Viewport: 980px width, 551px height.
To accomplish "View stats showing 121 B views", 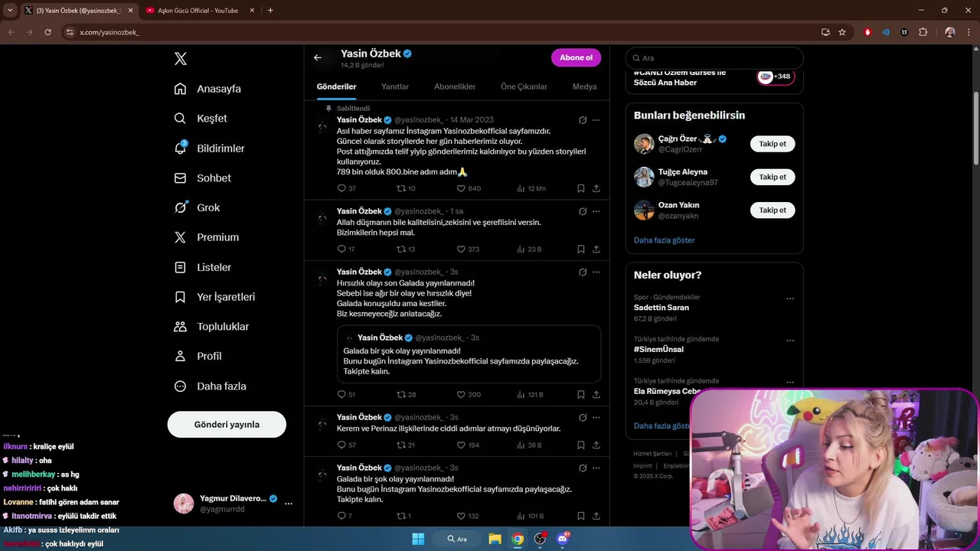I will pos(530,394).
